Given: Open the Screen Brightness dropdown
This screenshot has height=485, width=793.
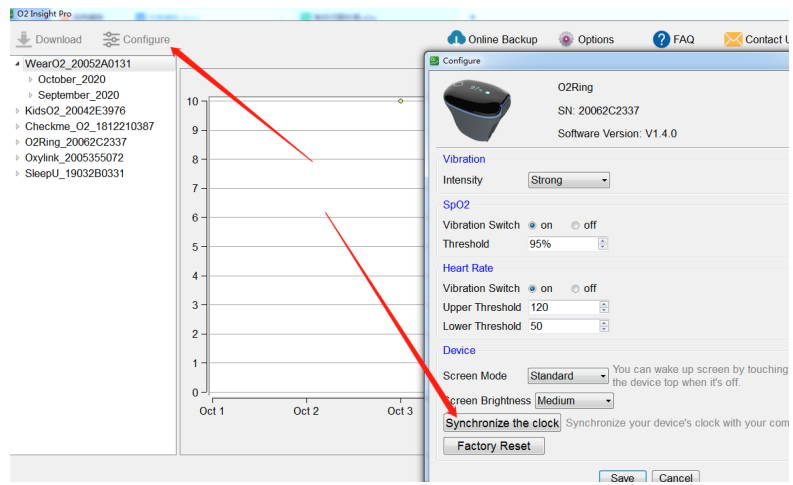Looking at the screenshot, I should [574, 401].
